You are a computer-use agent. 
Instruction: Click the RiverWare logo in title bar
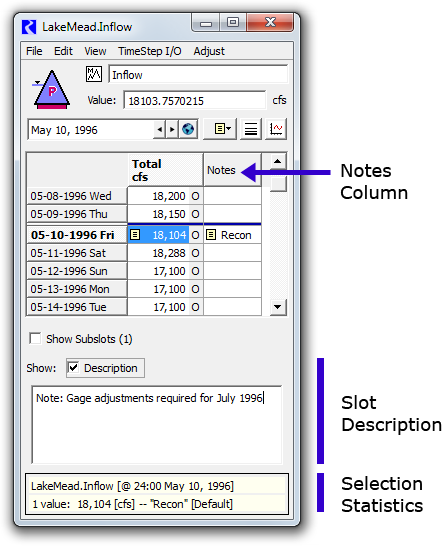click(x=29, y=27)
